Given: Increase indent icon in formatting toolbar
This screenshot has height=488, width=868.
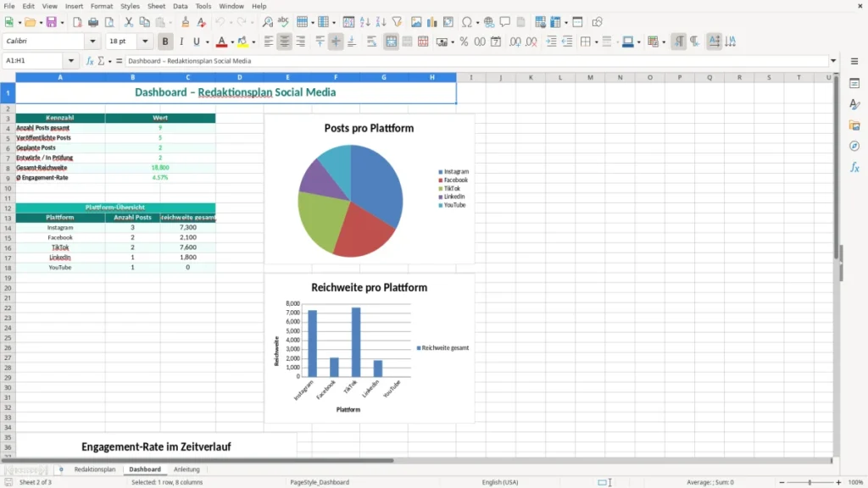Looking at the screenshot, I should [x=551, y=42].
